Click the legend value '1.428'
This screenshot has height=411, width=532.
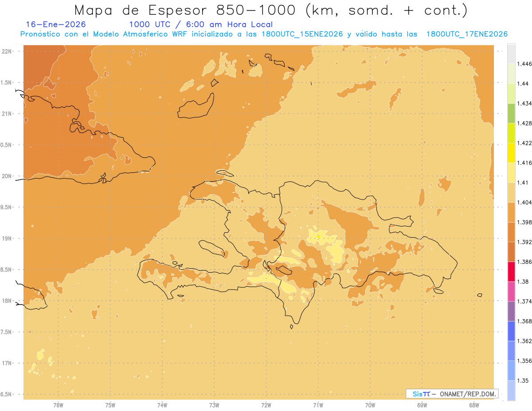point(524,123)
